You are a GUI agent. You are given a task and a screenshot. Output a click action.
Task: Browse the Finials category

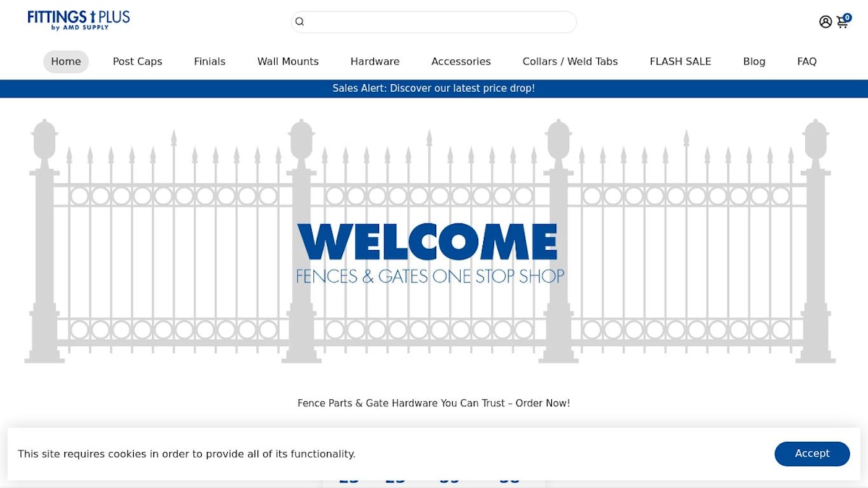[x=209, y=61]
